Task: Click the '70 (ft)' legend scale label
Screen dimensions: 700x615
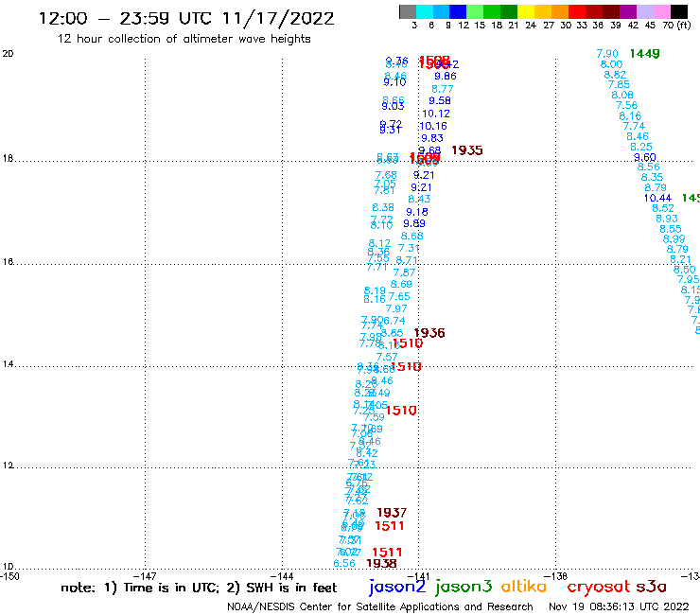Action: (676, 26)
